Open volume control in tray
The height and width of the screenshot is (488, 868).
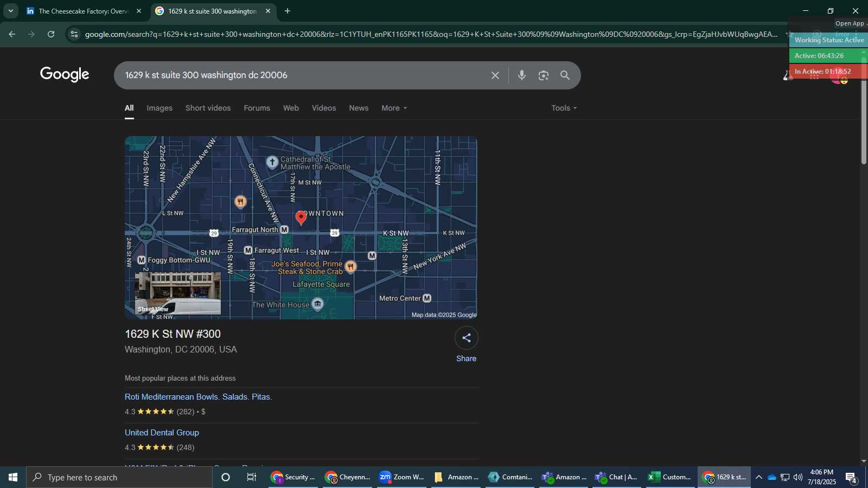pyautogui.click(x=797, y=477)
